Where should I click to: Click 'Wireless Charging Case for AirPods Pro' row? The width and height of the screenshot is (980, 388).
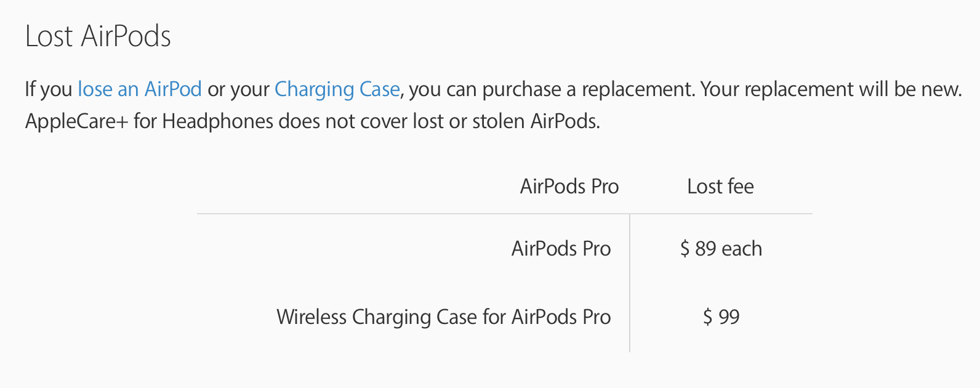click(443, 317)
